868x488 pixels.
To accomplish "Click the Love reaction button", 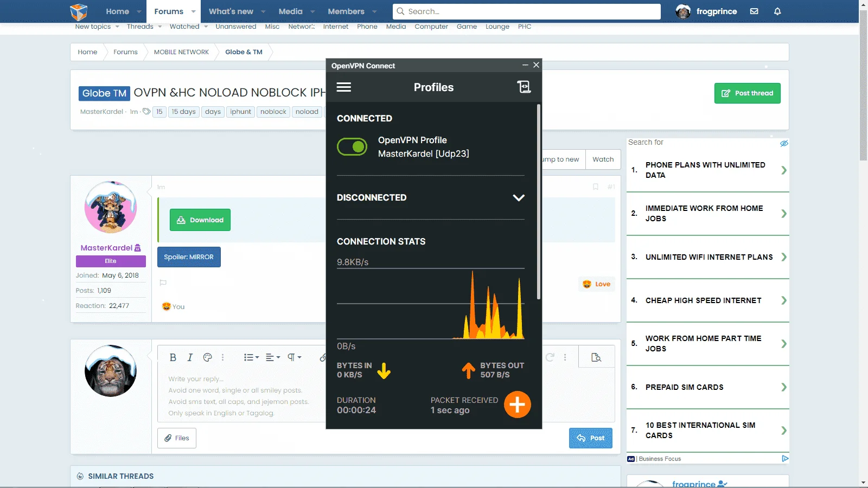I will (x=597, y=284).
